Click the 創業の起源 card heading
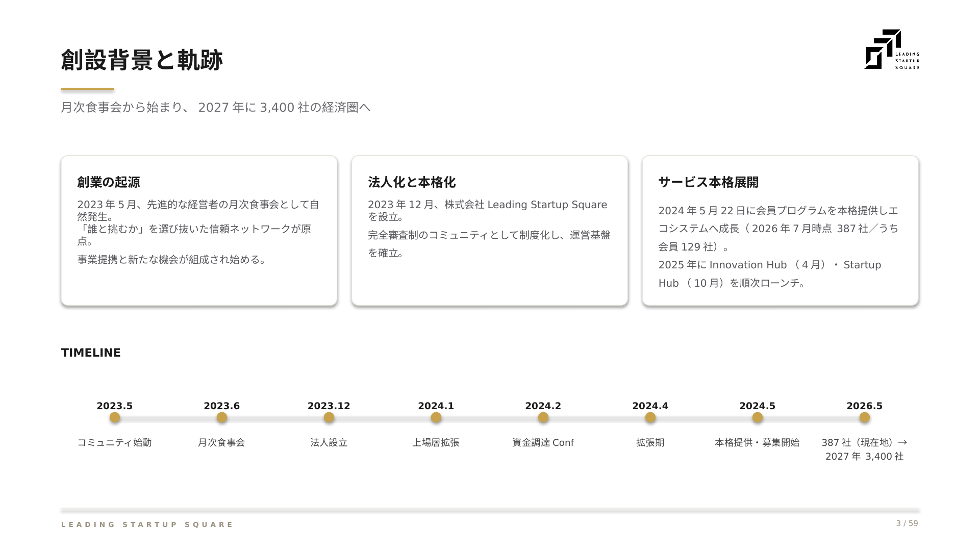Screen dimensions: 980x551 point(109,182)
